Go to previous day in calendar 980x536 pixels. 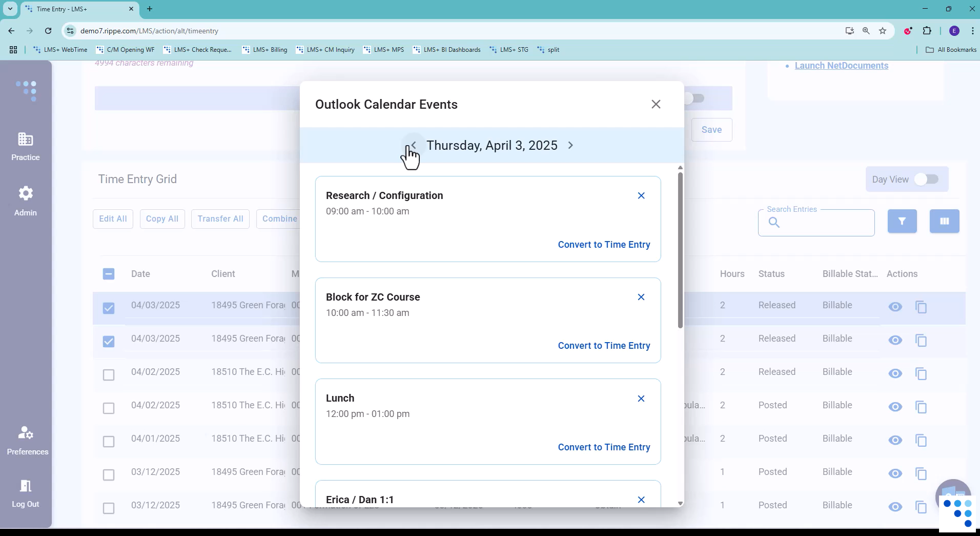[x=413, y=145]
